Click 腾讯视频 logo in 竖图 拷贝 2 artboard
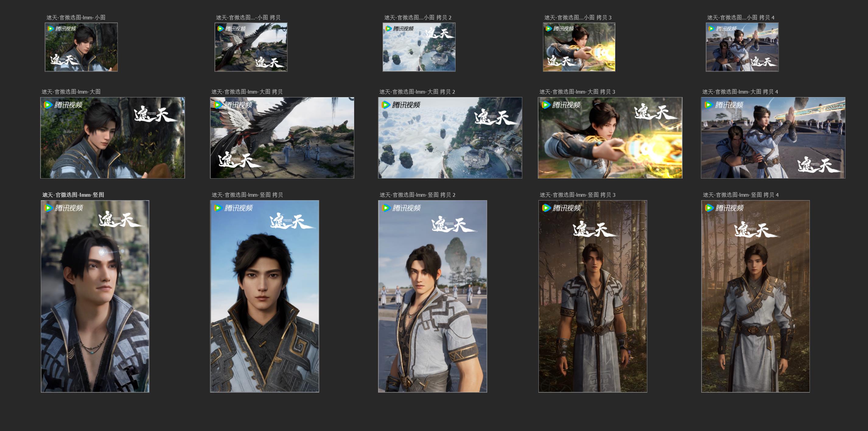This screenshot has height=431, width=868. click(401, 208)
